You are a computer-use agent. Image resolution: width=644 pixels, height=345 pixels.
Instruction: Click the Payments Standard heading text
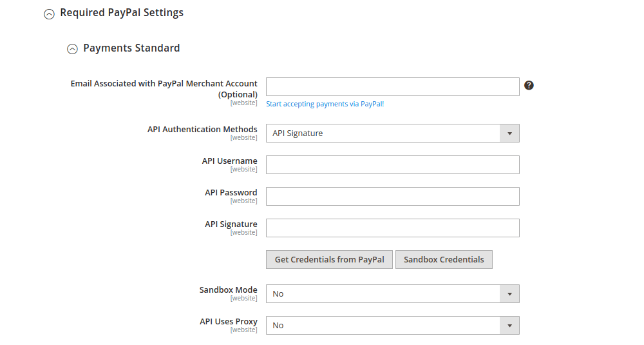point(131,48)
